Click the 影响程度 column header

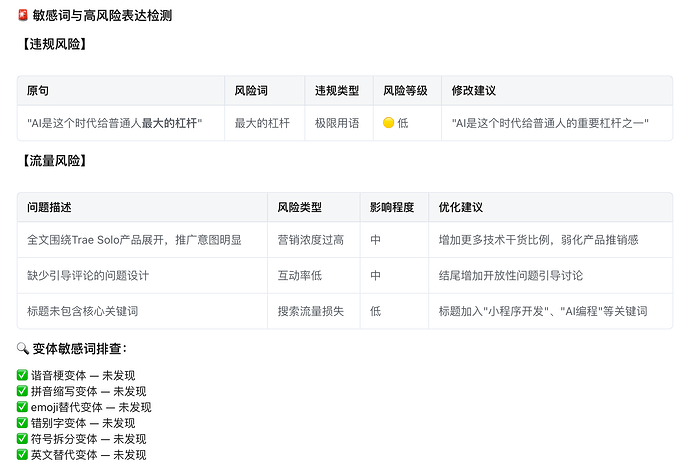(394, 207)
